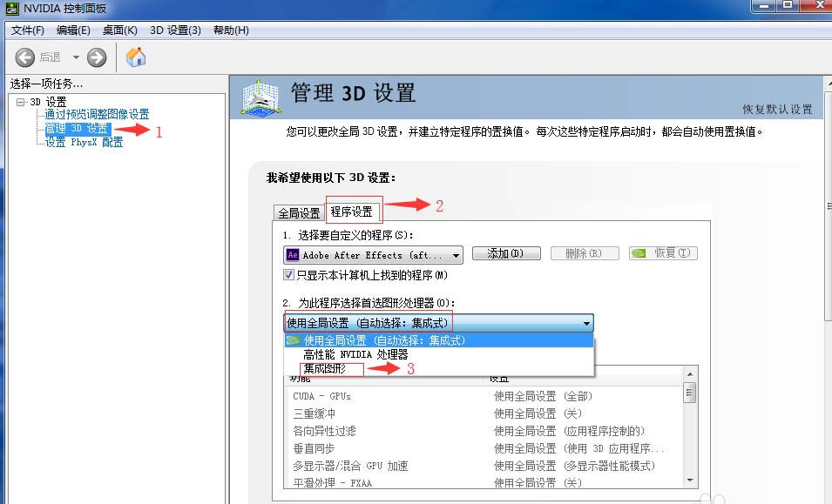Switch to the 全局设置 tab

point(300,213)
